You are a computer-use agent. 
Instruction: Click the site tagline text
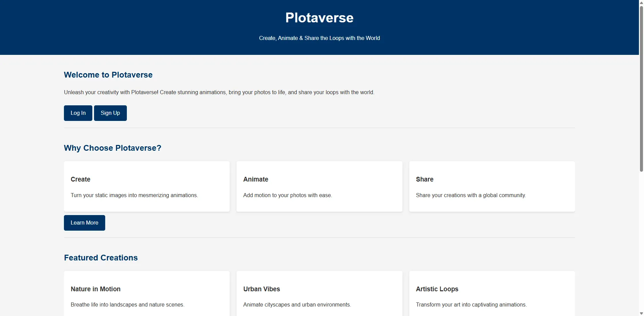point(319,38)
